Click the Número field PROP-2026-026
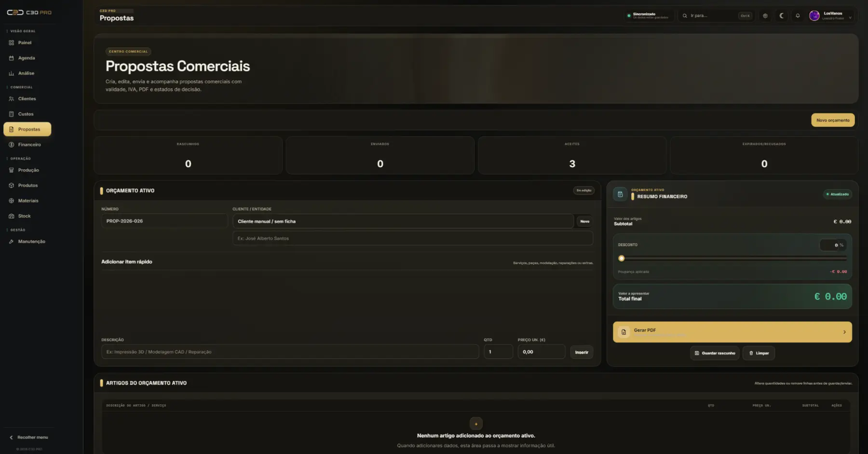Screen dimensions: 868x454 164,221
